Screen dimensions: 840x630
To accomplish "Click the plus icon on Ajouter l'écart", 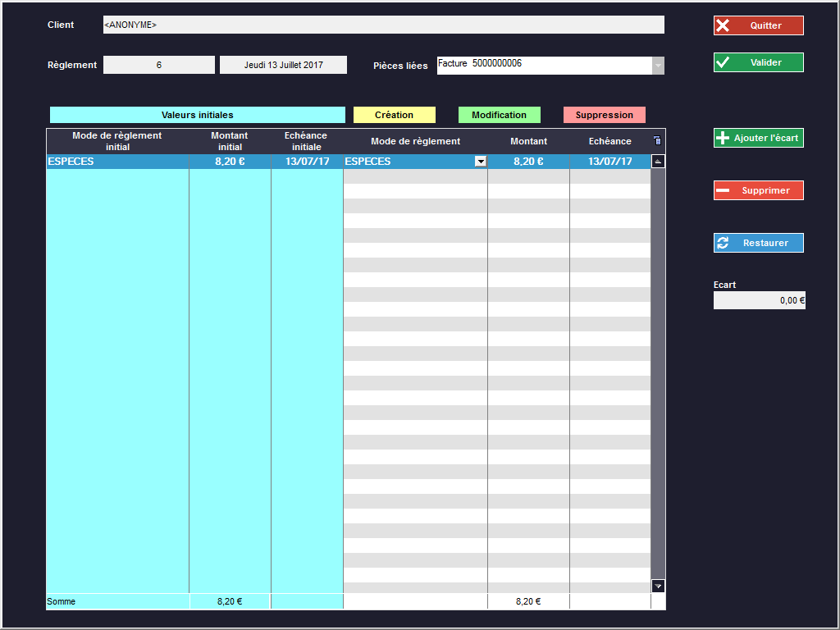I will pos(723,139).
